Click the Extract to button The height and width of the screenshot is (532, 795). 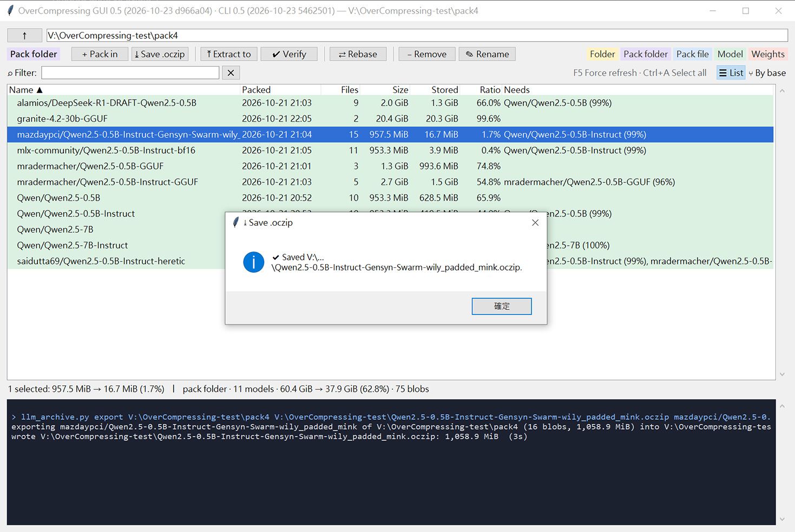tap(229, 54)
